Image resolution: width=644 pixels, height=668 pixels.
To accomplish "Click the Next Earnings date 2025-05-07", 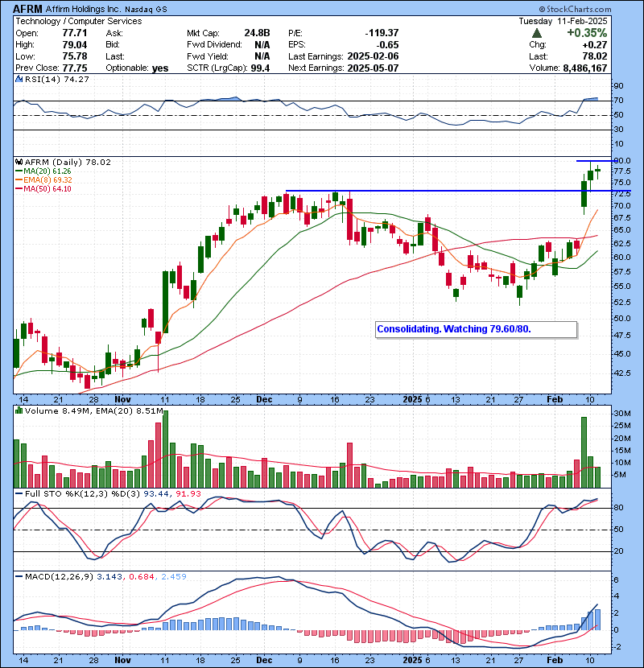I will tap(373, 68).
